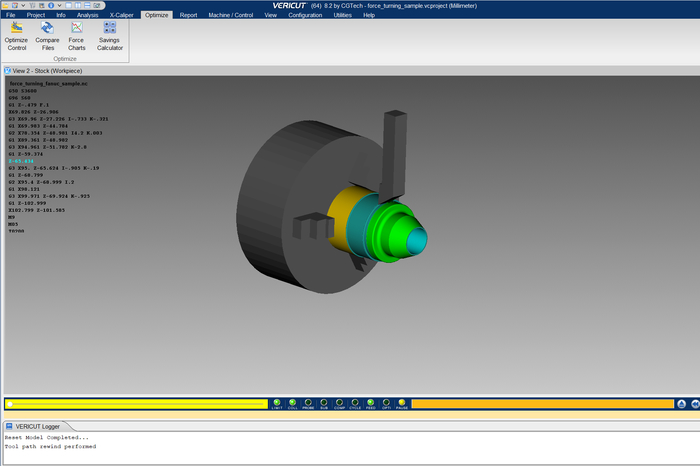
Task: Click the SUB status light
Action: coord(324,404)
